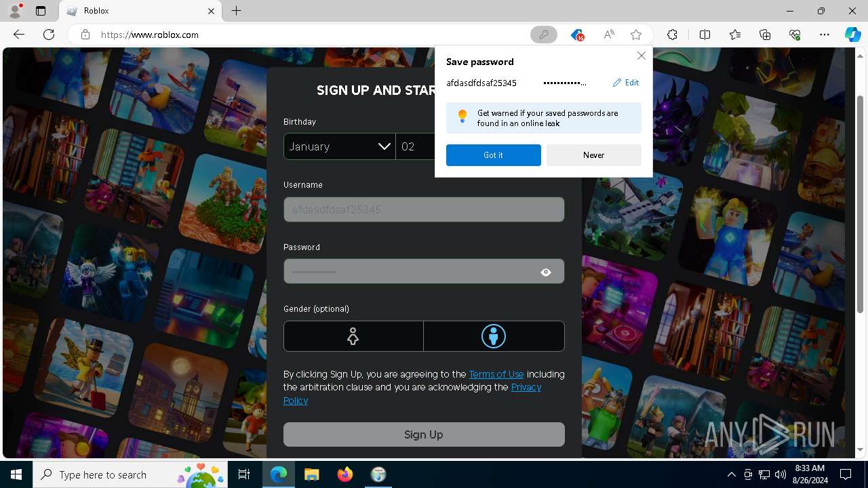Open the Extensions puzzle icon
The height and width of the screenshot is (488, 868).
[672, 35]
